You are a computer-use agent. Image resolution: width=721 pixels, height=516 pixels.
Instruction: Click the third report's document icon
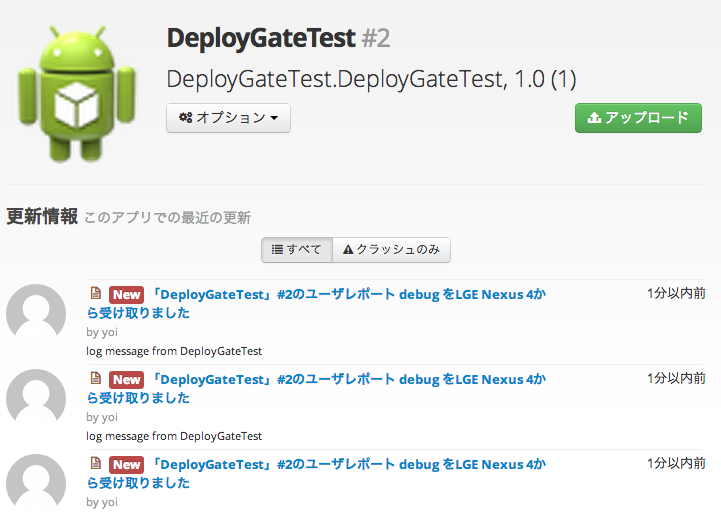pyautogui.click(x=96, y=463)
